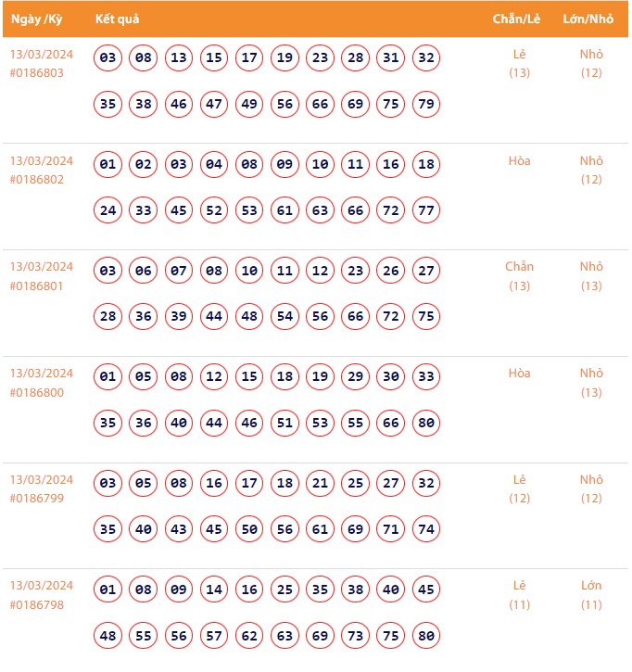Select the Chẵn/Lẻ column header
The height and width of the screenshot is (672, 632).
(x=518, y=19)
